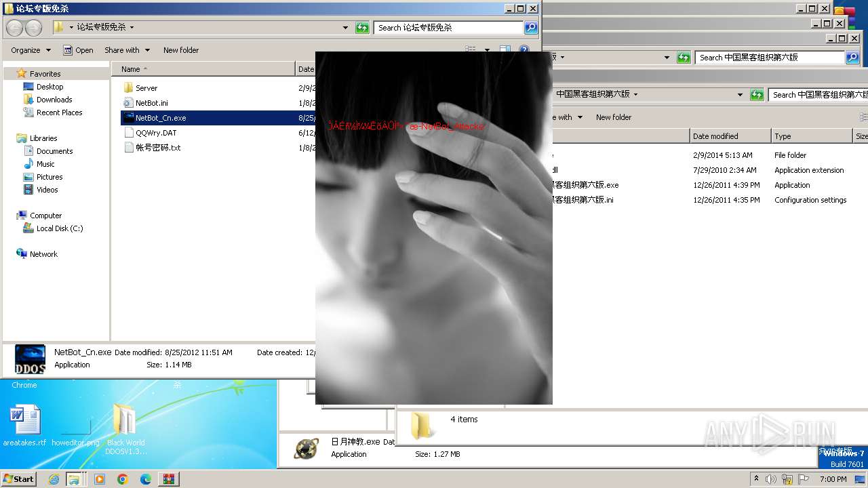
Task: Click the "Application extension" type cell
Action: pyautogui.click(x=809, y=170)
